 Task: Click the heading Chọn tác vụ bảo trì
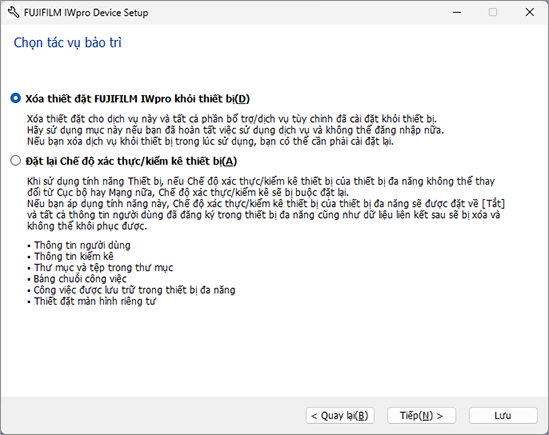[x=68, y=43]
